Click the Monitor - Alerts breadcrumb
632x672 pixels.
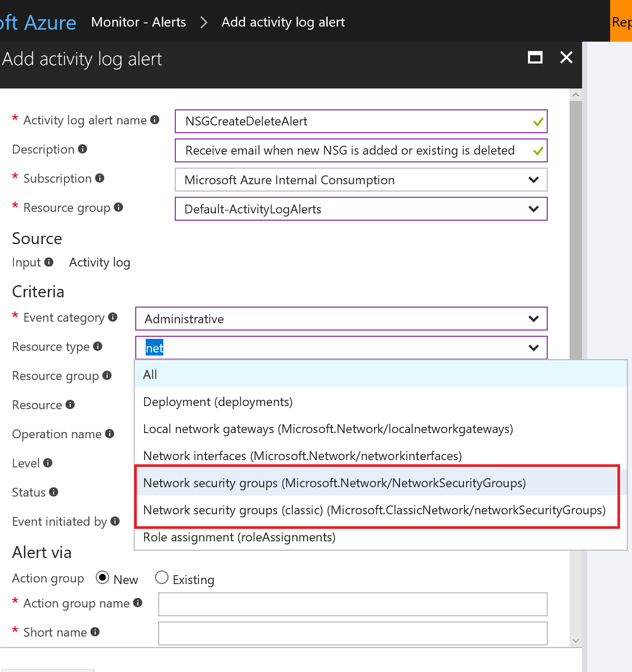pos(138,22)
